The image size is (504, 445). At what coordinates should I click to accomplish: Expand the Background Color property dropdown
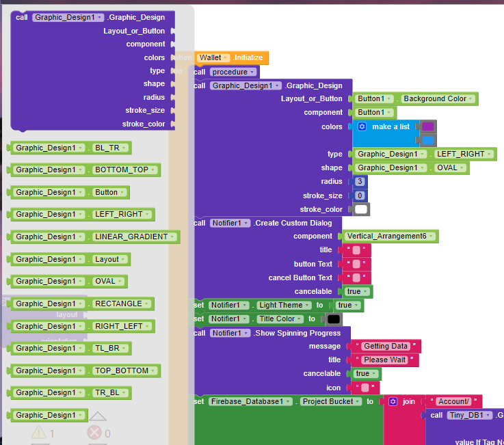tap(438, 99)
